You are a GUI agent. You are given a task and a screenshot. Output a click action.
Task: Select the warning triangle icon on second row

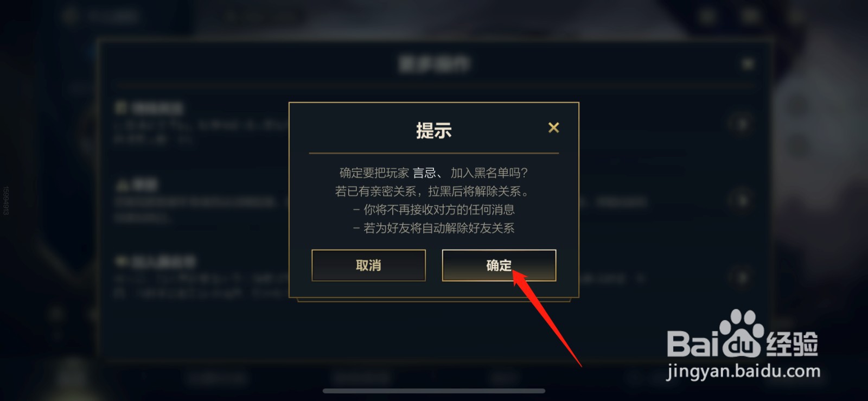point(121,185)
